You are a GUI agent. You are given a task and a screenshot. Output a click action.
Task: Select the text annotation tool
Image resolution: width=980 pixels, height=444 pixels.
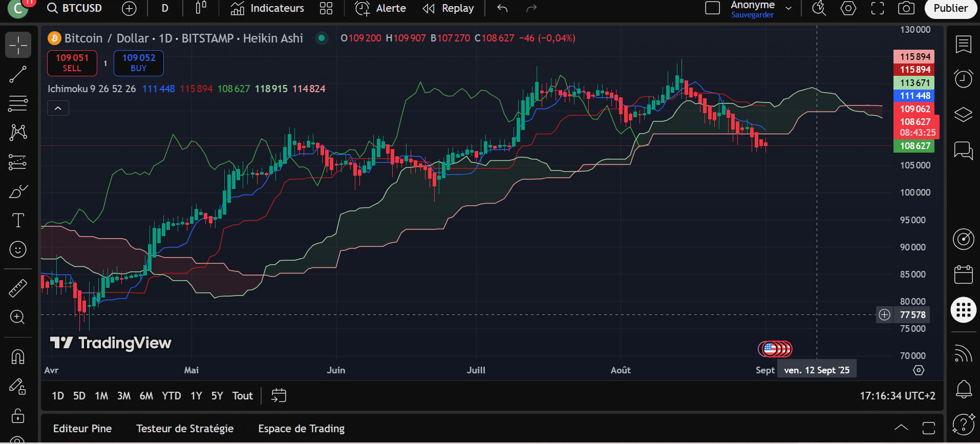click(18, 220)
